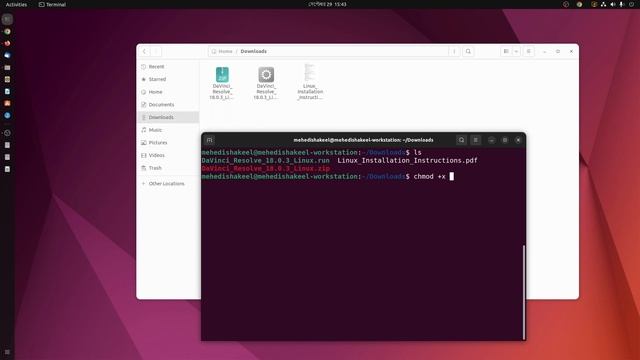Open the Terminal hamburger menu

(476, 140)
